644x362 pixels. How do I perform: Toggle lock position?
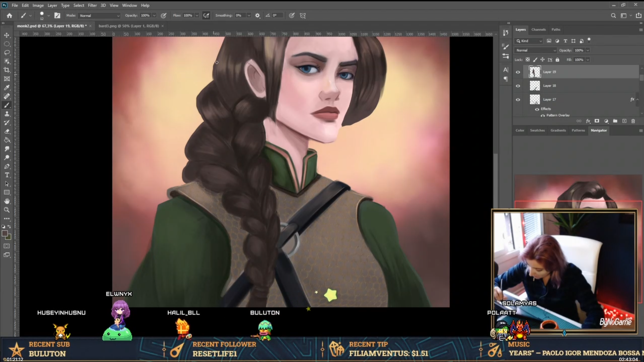point(542,60)
